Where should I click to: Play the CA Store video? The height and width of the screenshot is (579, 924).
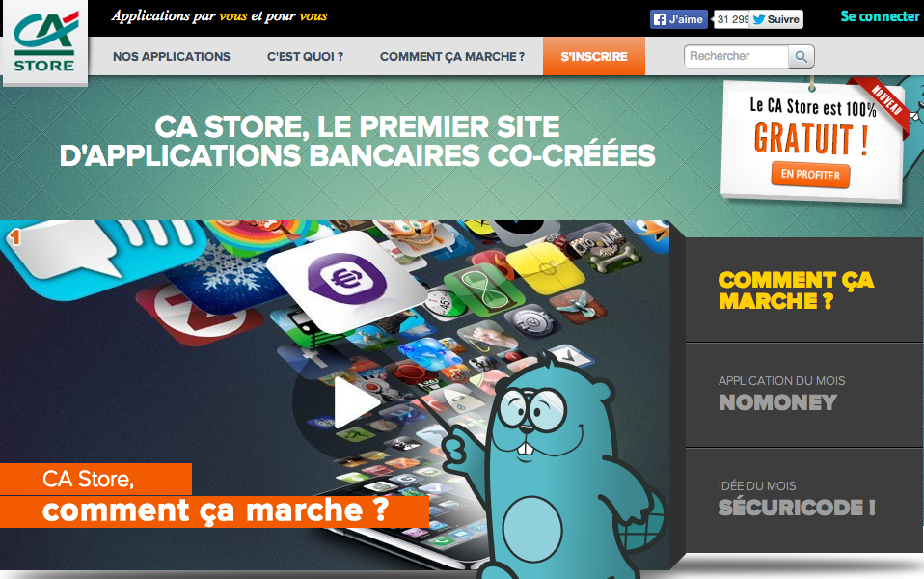(354, 402)
